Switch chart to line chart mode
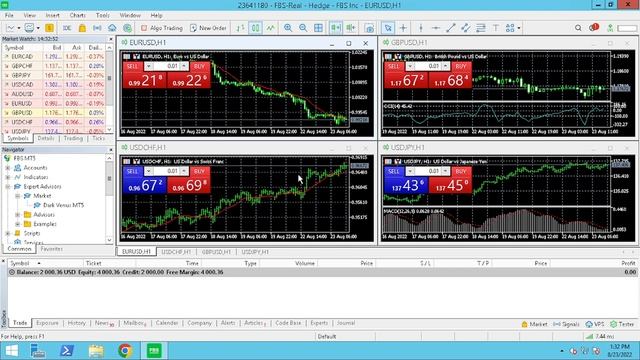This screenshot has width=640, height=360. coord(271,28)
